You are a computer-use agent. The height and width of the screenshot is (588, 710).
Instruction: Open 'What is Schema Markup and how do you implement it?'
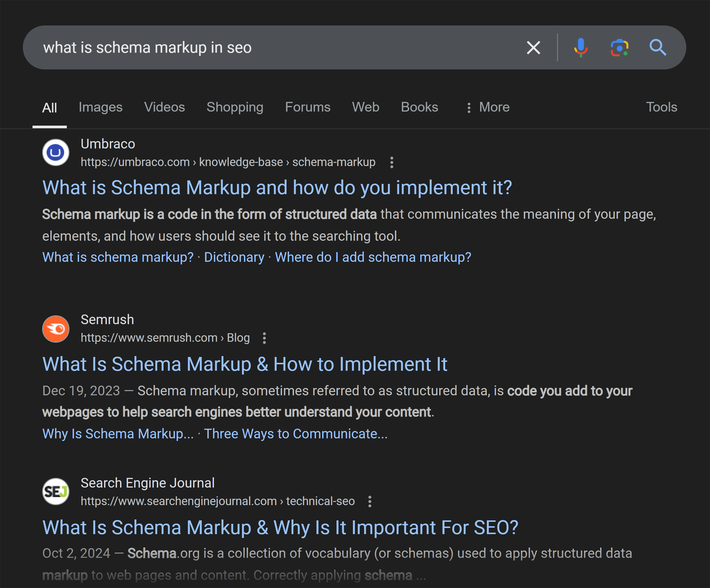tap(277, 188)
